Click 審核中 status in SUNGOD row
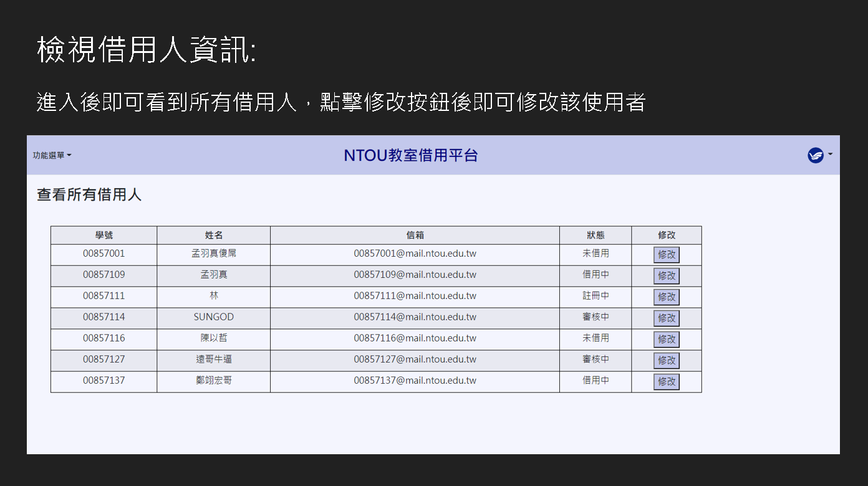The image size is (868, 486). pos(596,317)
